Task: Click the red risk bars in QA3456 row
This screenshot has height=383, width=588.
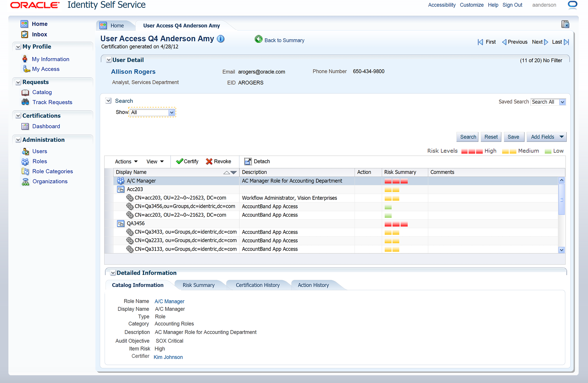Action: click(396, 224)
